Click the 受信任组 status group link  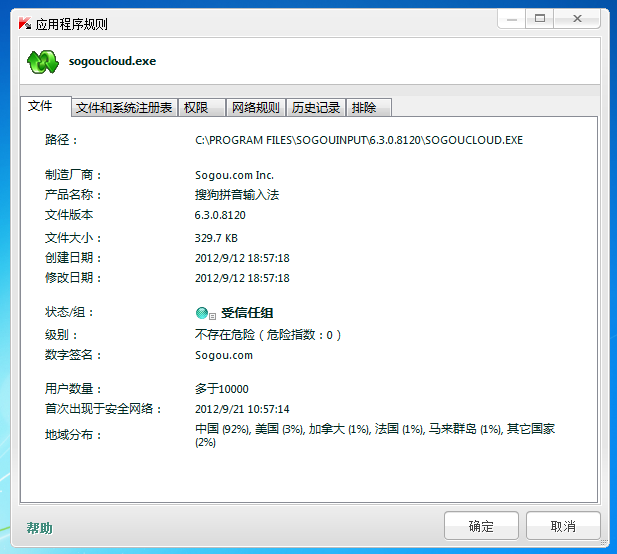247,313
